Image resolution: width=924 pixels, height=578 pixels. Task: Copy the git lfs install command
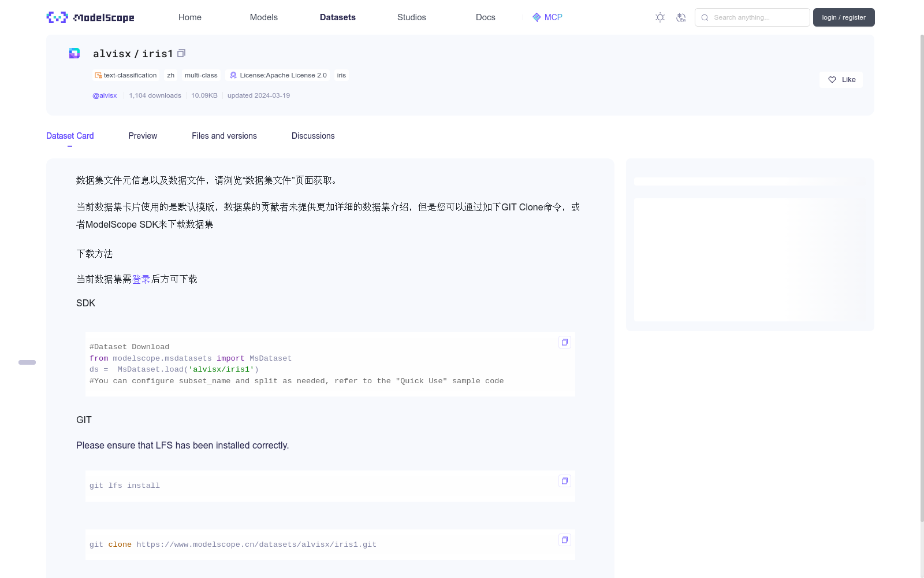[x=565, y=481]
